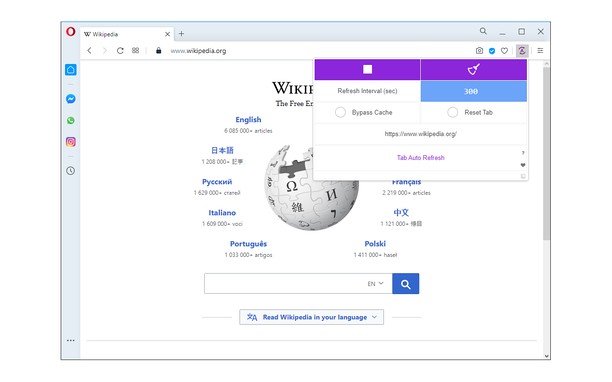Click the Wikipedia globe logo
Screen dimensions: 612x382
pyautogui.click(x=311, y=187)
